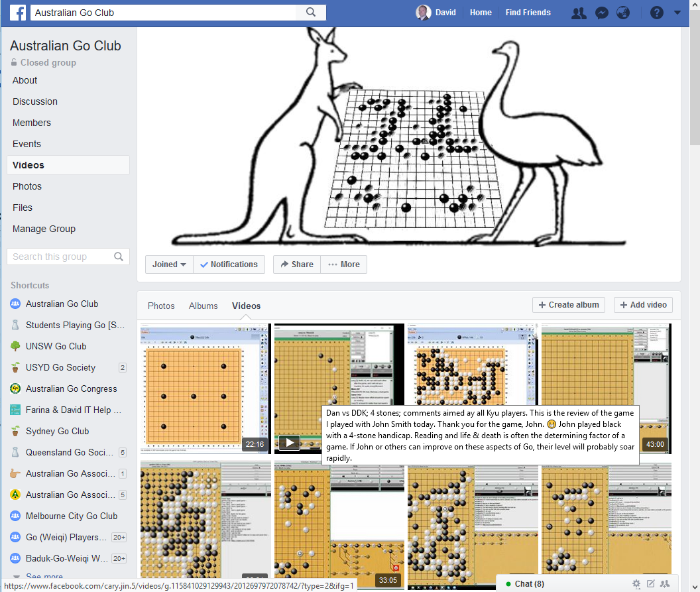
Task: Switch to the Photos tab
Action: [161, 306]
